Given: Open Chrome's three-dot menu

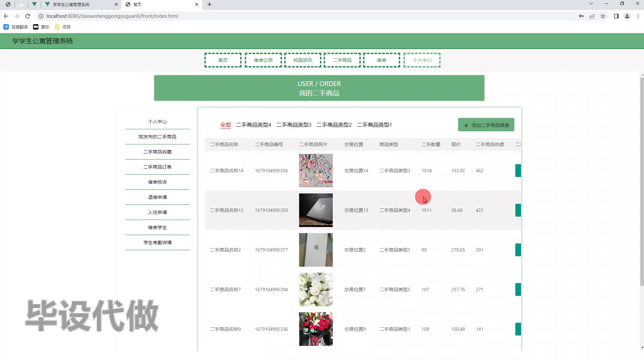Looking at the screenshot, I should click(638, 16).
